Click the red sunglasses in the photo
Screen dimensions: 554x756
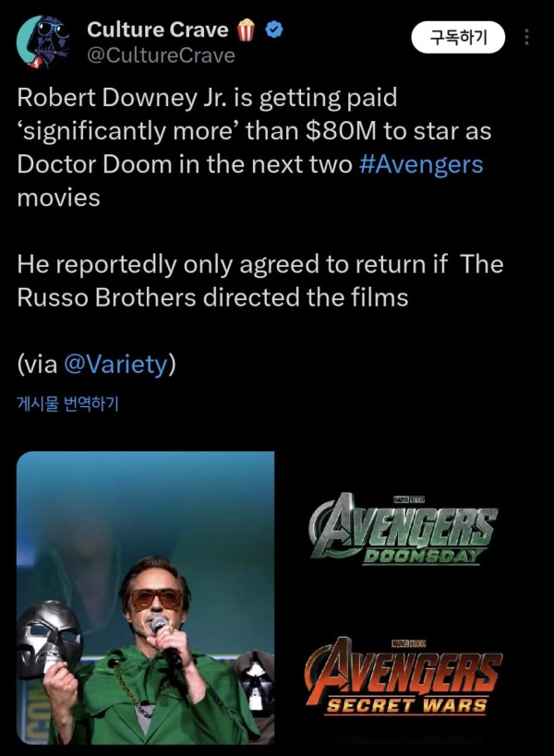(x=157, y=599)
